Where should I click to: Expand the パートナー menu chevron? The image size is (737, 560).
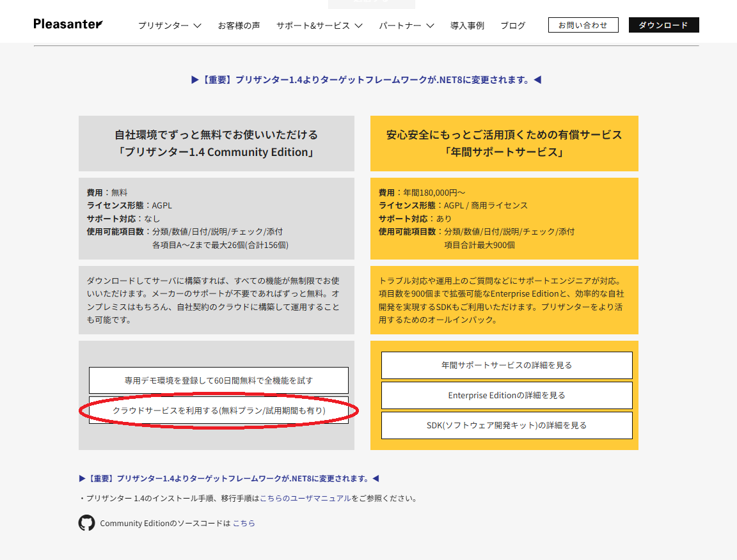(430, 26)
